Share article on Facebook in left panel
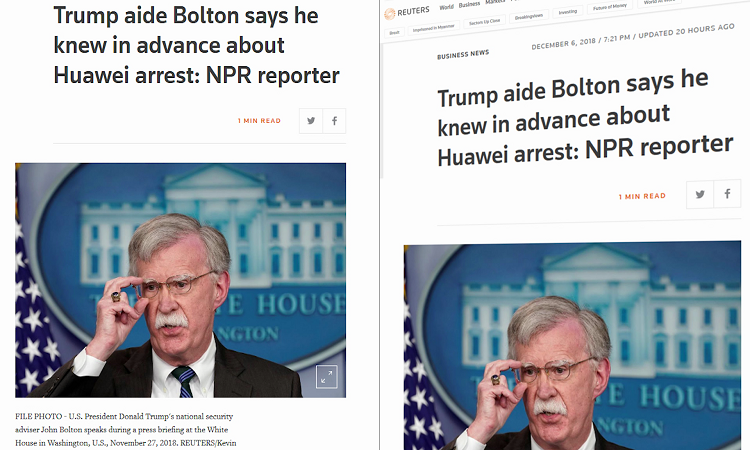The width and height of the screenshot is (750, 450). 334,121
